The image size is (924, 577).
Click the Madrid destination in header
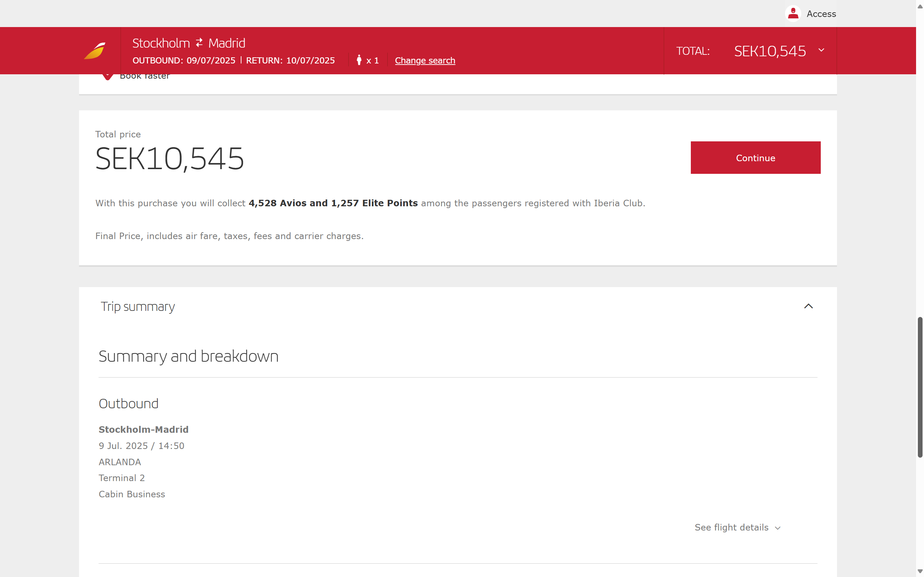click(x=226, y=43)
